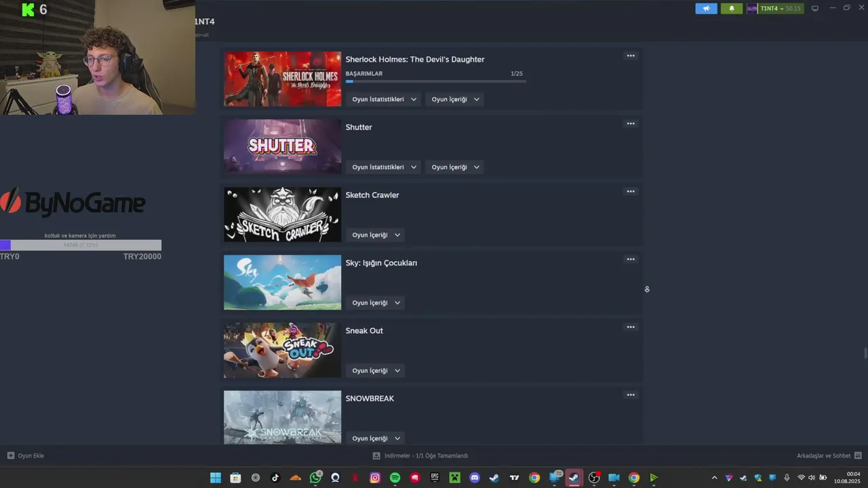This screenshot has height=488, width=868.
Task: Open microphone tray icon
Action: (x=787, y=478)
